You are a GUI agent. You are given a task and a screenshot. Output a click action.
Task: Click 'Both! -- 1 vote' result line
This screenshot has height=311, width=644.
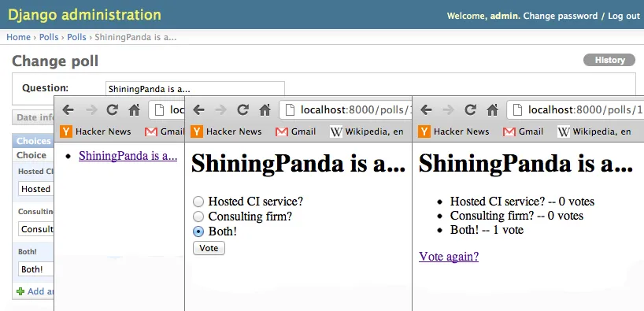(x=487, y=230)
